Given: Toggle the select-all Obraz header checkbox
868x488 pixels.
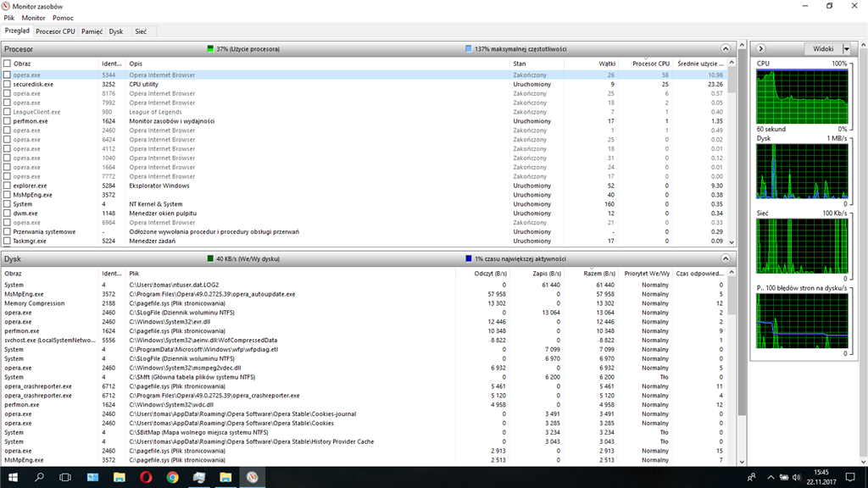Looking at the screenshot, I should tap(7, 64).
